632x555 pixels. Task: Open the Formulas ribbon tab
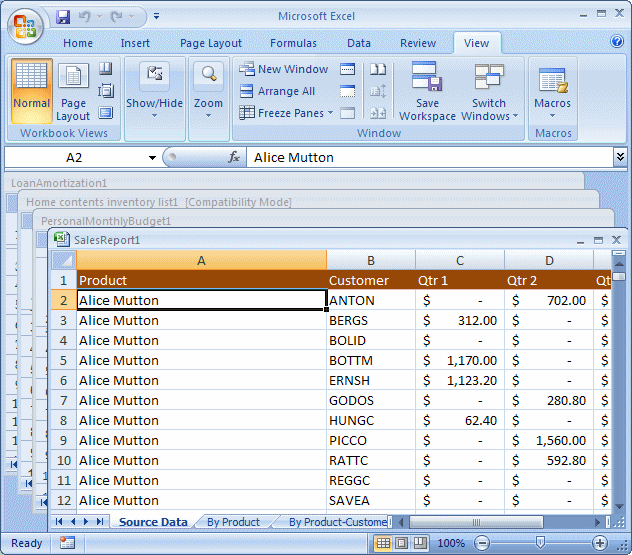293,43
